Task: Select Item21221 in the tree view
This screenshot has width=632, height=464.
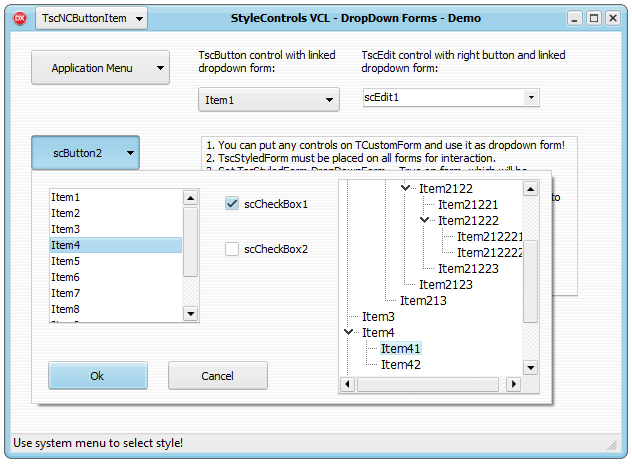Action: click(468, 204)
